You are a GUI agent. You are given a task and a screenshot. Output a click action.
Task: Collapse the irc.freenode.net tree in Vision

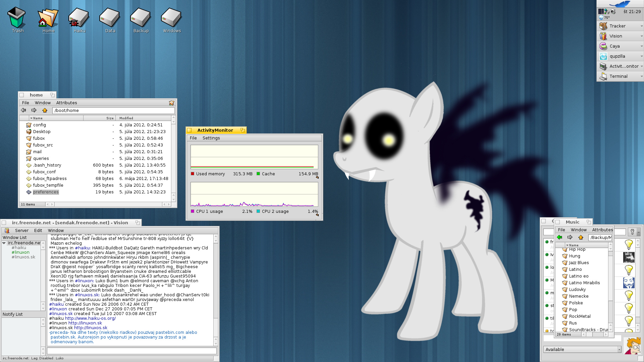[x=4, y=243]
